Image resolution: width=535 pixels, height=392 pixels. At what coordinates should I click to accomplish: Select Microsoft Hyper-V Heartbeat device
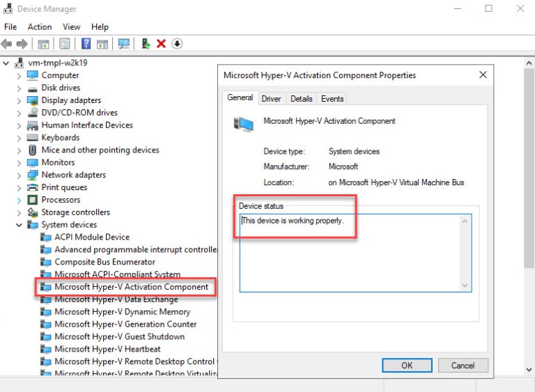(x=107, y=349)
